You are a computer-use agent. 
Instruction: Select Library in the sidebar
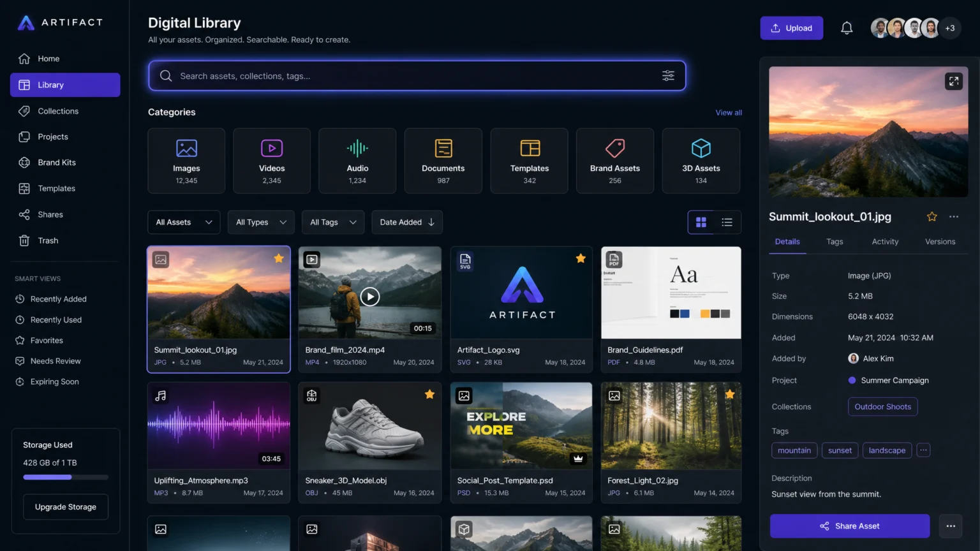click(x=65, y=85)
